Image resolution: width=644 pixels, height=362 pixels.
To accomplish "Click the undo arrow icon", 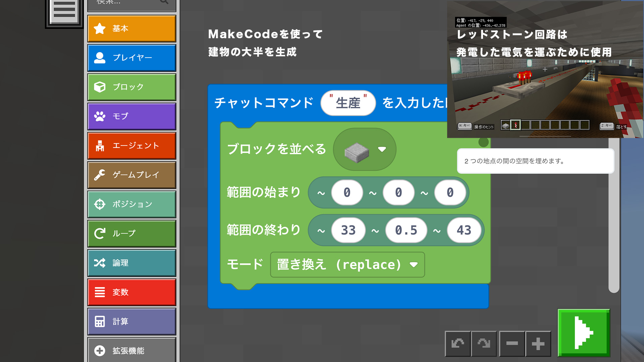I will [458, 344].
